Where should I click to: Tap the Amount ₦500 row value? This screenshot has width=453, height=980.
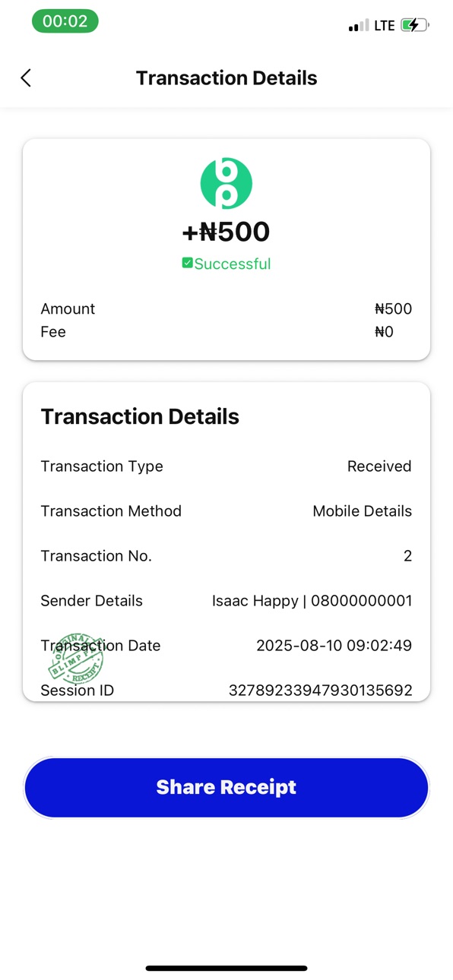pos(393,309)
